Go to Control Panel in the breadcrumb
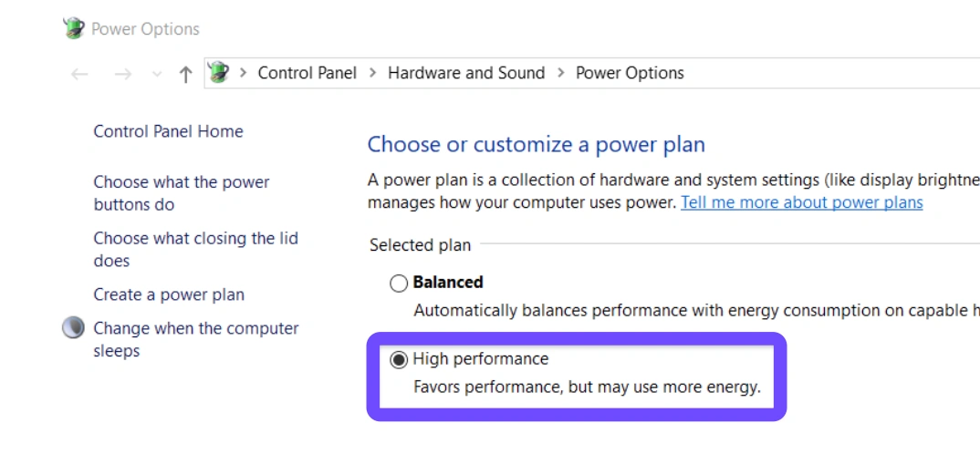Viewport: 980px width, 454px height. [x=308, y=73]
